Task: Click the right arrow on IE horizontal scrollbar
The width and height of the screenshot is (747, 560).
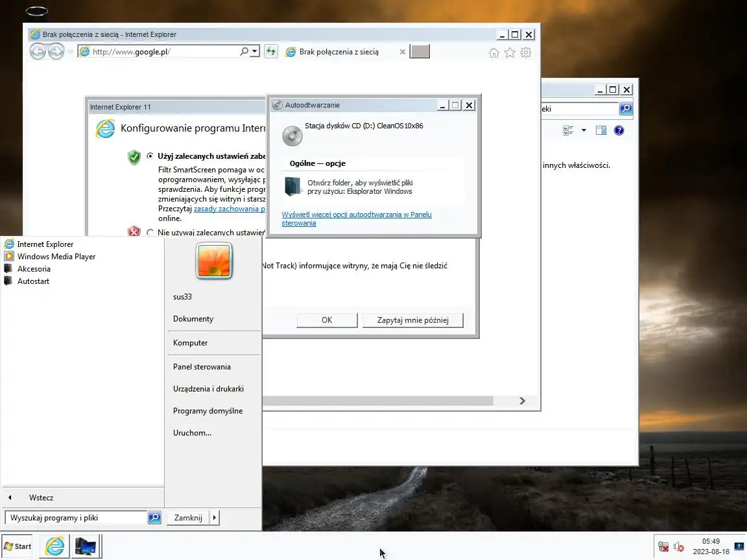Action: coord(522,401)
